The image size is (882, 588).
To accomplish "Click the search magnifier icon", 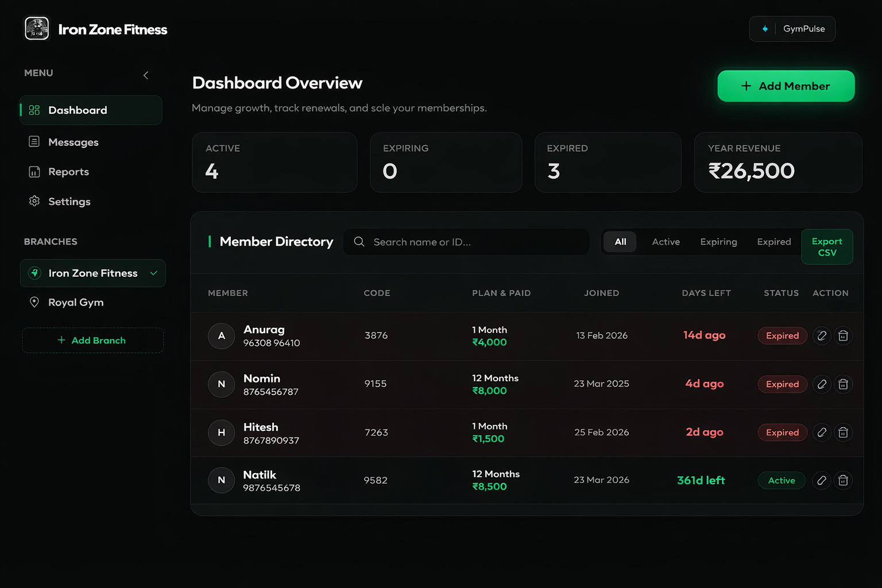I will (359, 242).
